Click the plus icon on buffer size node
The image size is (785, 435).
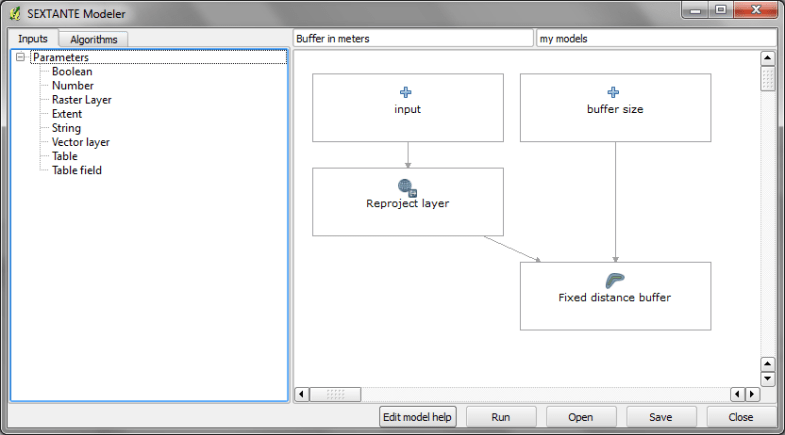tap(614, 92)
